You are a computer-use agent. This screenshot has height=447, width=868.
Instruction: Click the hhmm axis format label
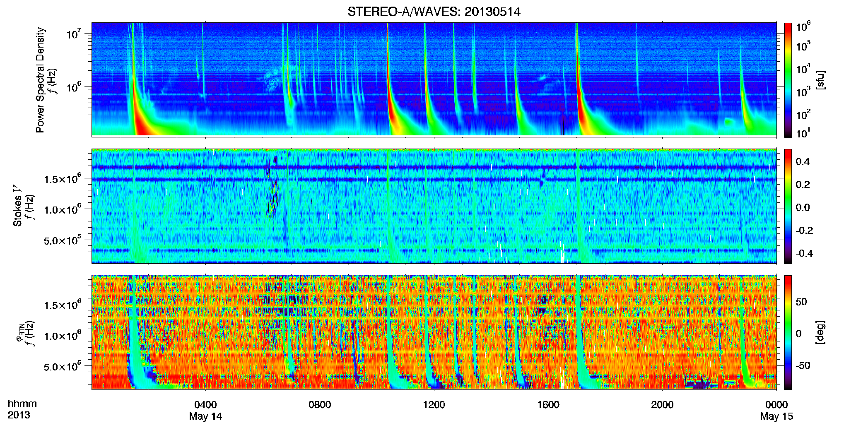pyautogui.click(x=22, y=404)
